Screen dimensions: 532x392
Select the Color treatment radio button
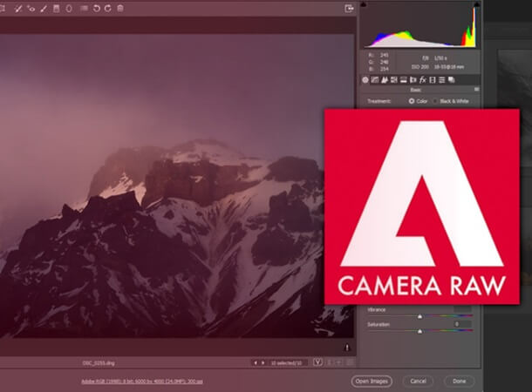(412, 101)
